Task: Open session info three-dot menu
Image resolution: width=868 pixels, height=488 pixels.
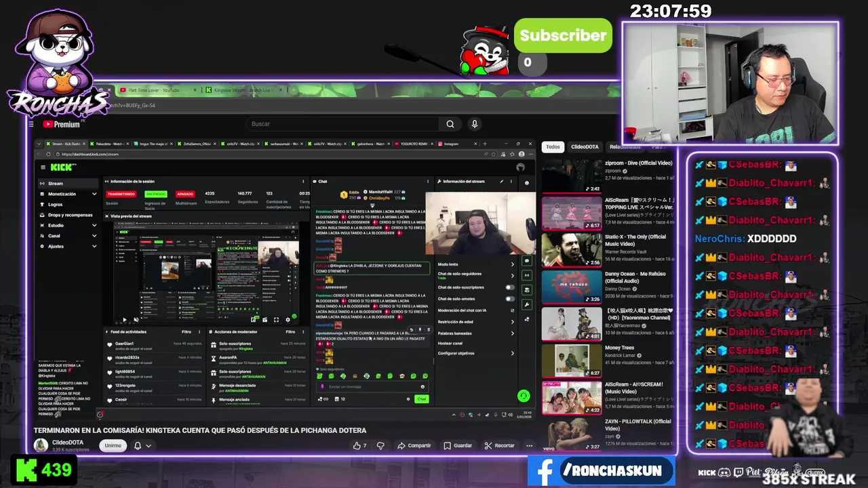Action: pyautogui.click(x=303, y=182)
